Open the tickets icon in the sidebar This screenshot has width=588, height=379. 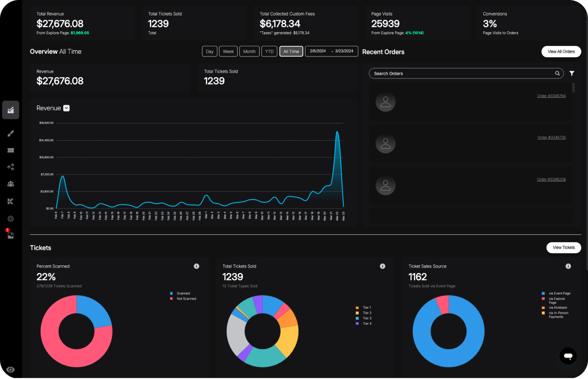[x=11, y=150]
